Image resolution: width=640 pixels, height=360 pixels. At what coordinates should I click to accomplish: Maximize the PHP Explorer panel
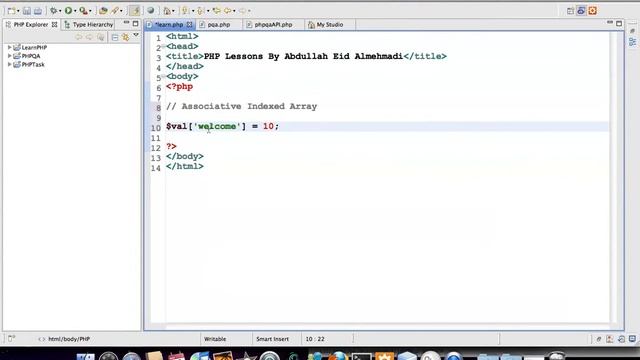point(136,24)
